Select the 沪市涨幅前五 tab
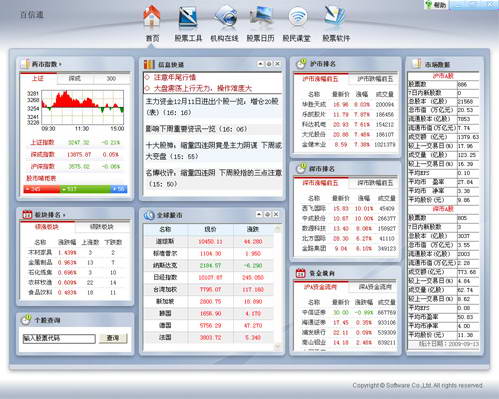Viewport: 499px width, 399px height. pos(321,79)
